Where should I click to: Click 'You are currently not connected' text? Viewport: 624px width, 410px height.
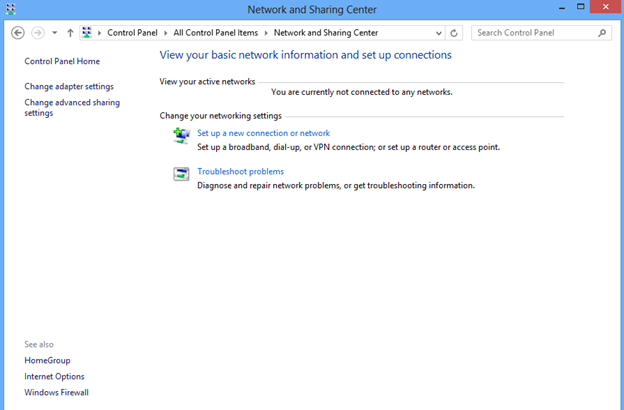tap(362, 92)
